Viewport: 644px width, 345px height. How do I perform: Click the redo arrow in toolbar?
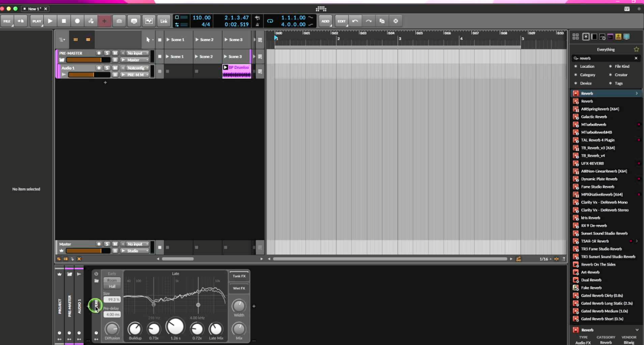pyautogui.click(x=368, y=21)
